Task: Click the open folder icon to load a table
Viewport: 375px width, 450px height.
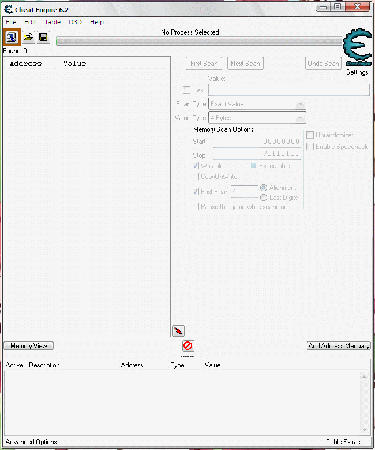Action: (29, 37)
